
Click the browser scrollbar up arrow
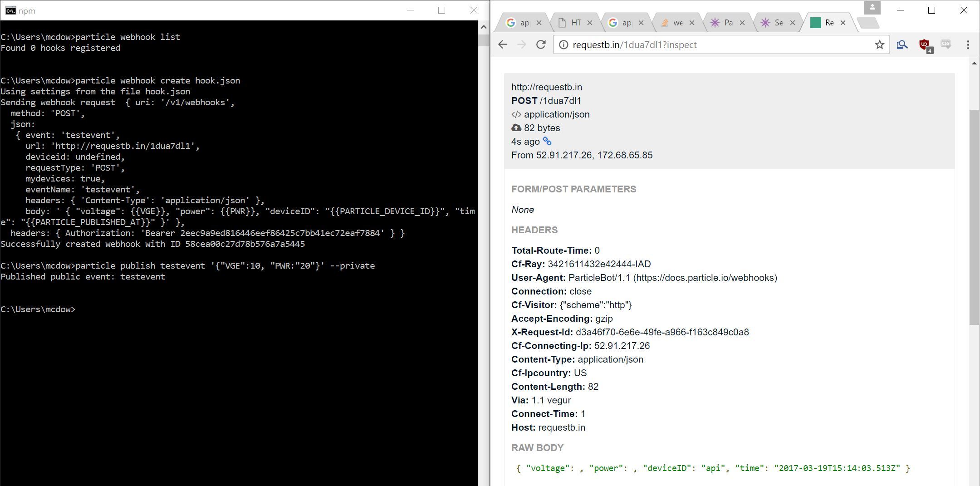[x=974, y=63]
